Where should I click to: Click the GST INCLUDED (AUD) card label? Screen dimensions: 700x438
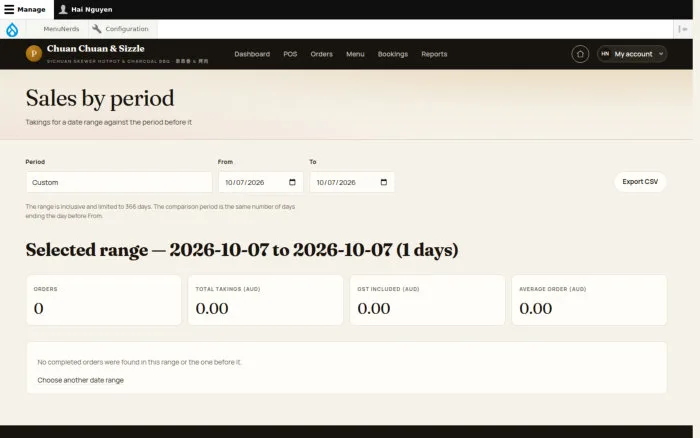click(x=388, y=289)
